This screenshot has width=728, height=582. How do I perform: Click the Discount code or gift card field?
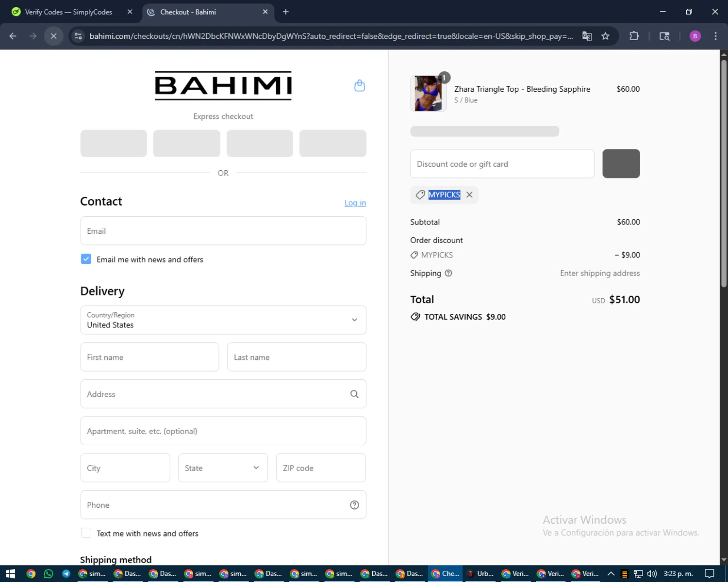click(x=502, y=163)
